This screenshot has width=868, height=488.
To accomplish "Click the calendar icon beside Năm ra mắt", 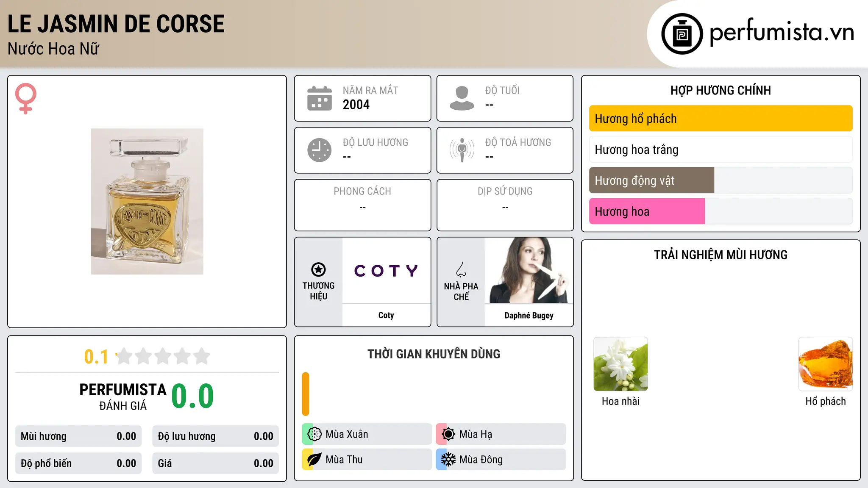I will pos(320,98).
